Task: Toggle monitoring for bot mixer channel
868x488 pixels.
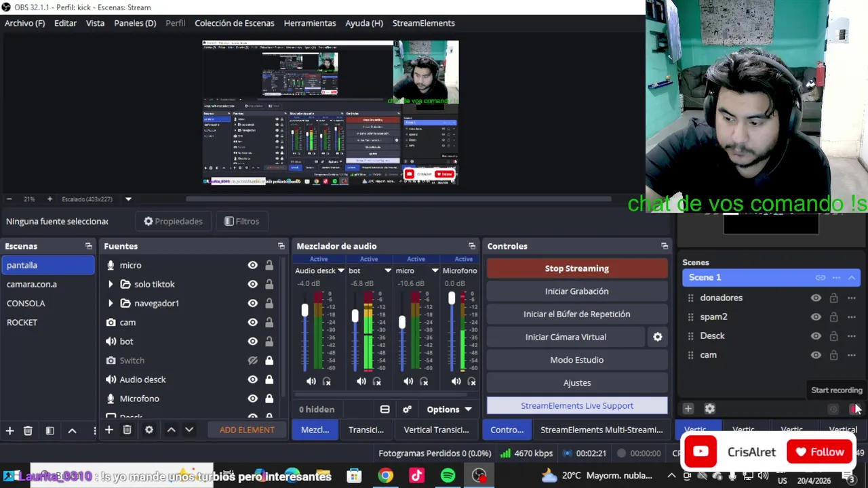Action: coord(376,382)
